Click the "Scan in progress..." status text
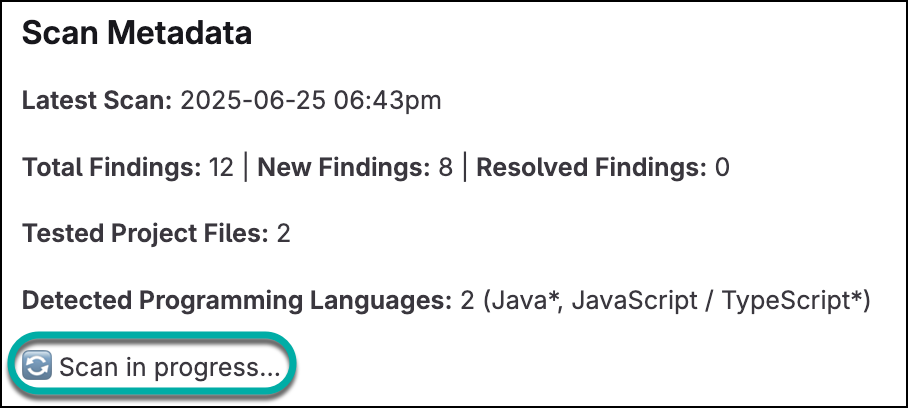Screen dimensions: 908x408 click(169, 367)
